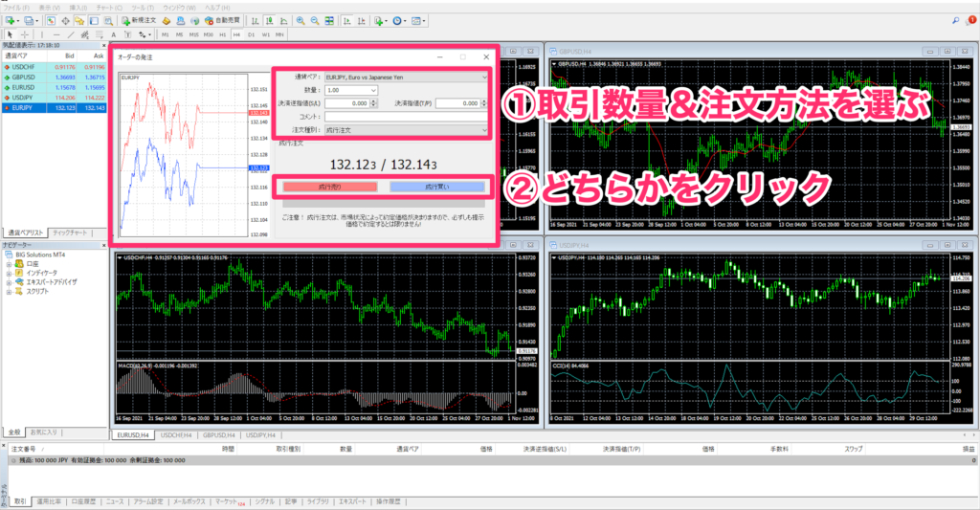Image resolution: width=980 pixels, height=510 pixels.
Task: Switch to the USDCHF,H4 chart tab
Action: point(176,435)
